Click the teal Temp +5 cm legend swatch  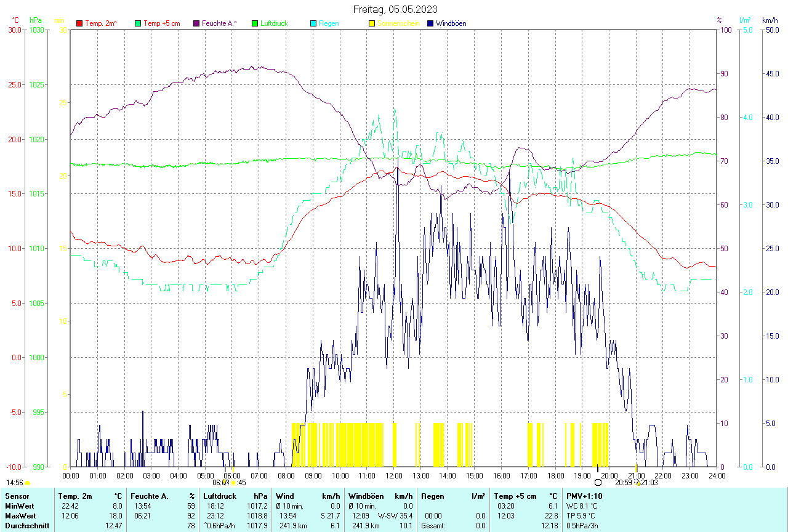tap(138, 23)
